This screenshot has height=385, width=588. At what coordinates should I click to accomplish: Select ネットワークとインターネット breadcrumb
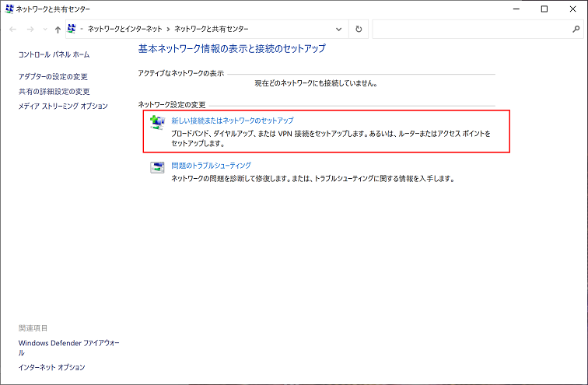tap(124, 29)
